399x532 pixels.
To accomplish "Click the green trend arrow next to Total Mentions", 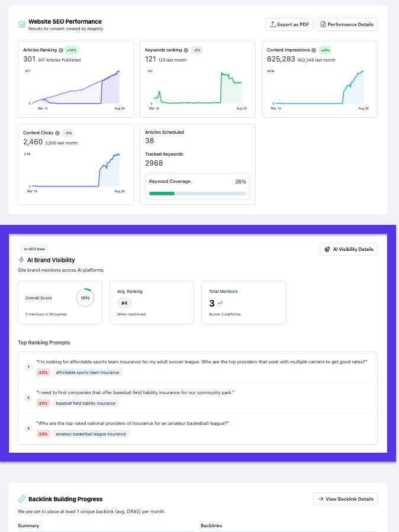I will click(x=220, y=302).
